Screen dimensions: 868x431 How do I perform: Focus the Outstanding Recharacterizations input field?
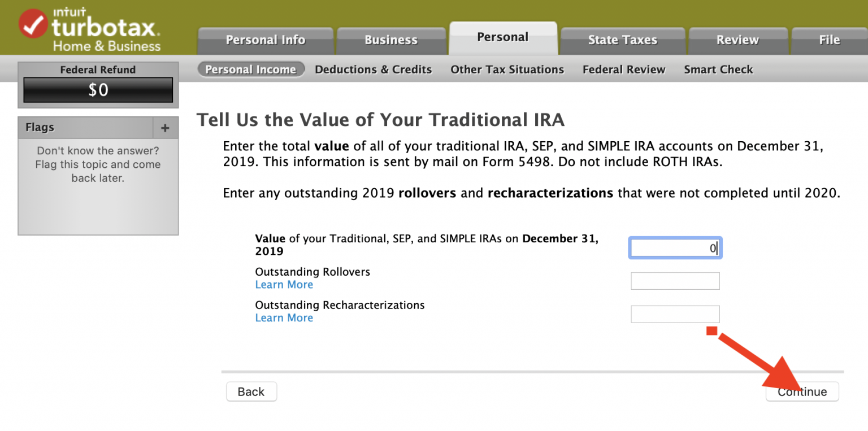pos(675,314)
